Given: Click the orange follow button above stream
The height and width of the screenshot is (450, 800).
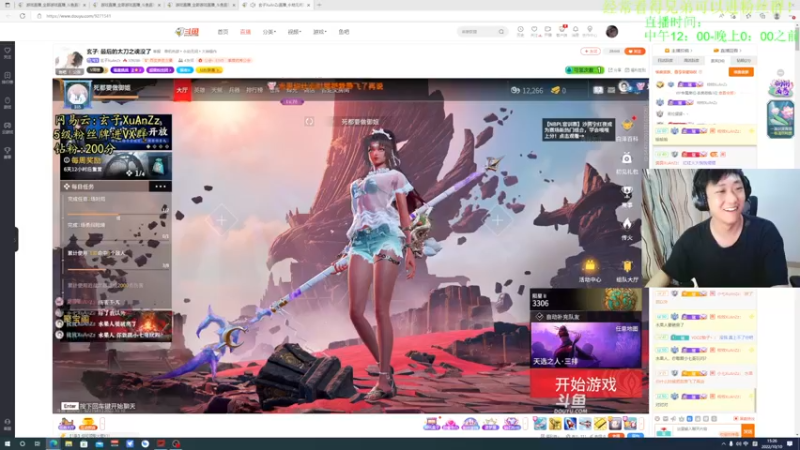Looking at the screenshot, I should click(x=635, y=52).
